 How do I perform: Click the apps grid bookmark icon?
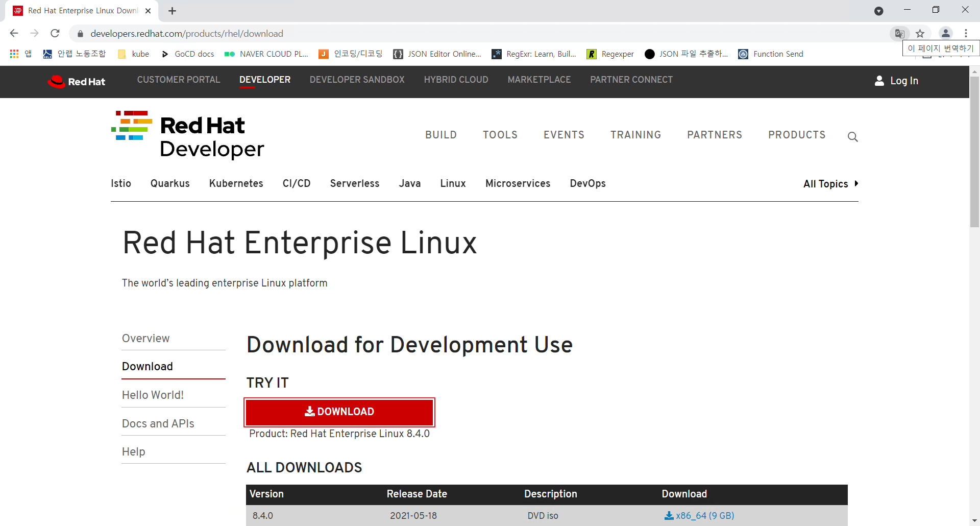click(14, 54)
